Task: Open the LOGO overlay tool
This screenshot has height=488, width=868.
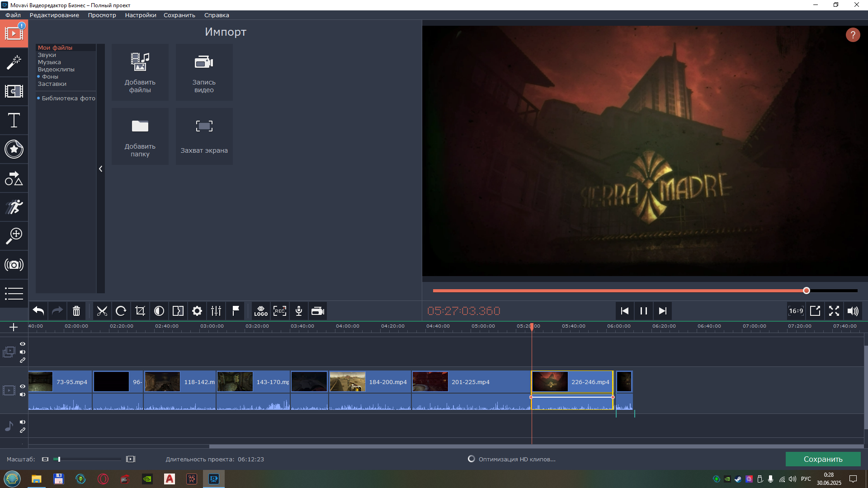Action: pyautogui.click(x=261, y=311)
